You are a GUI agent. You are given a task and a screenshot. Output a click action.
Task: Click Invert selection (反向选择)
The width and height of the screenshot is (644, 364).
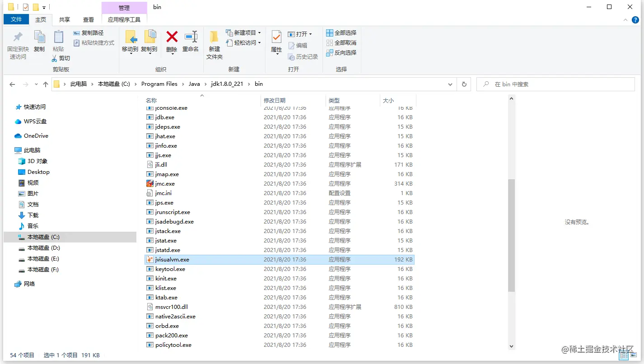pyautogui.click(x=341, y=53)
